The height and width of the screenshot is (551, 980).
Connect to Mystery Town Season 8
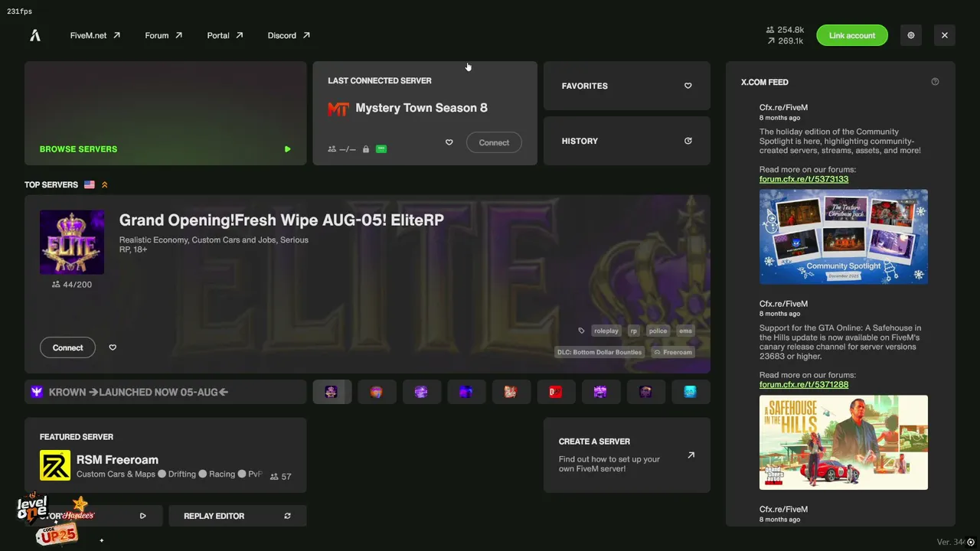(494, 142)
